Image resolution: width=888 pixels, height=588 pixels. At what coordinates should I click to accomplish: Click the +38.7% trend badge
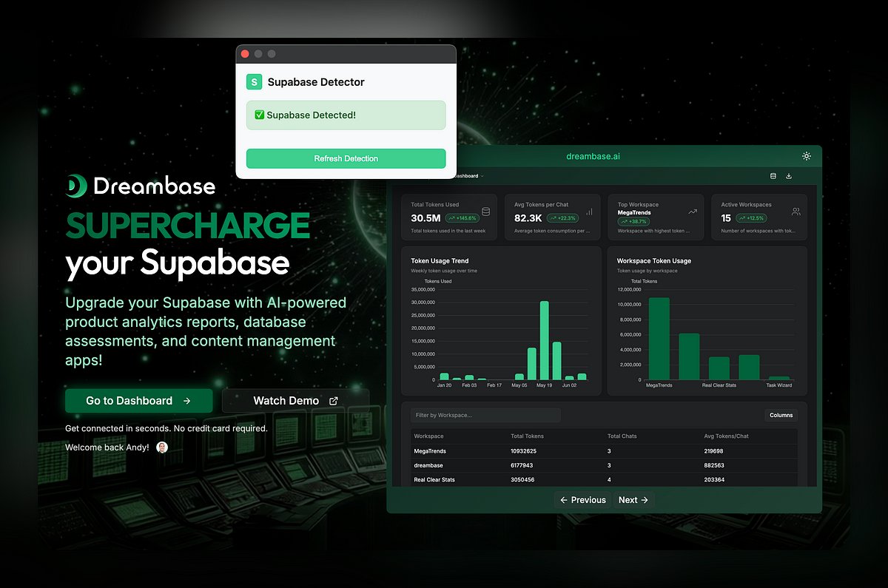tap(634, 221)
